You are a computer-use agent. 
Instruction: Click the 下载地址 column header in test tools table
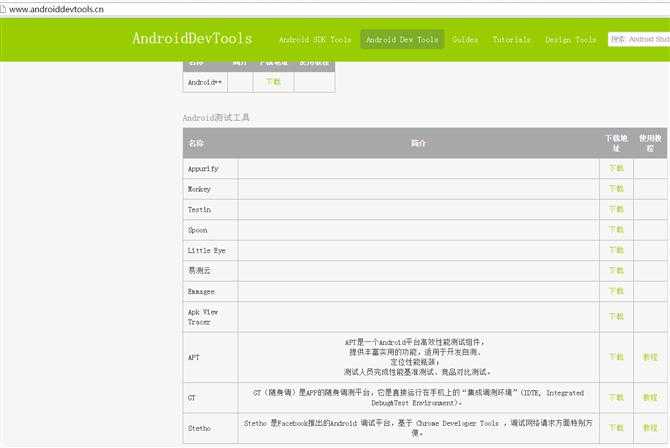[x=616, y=143]
